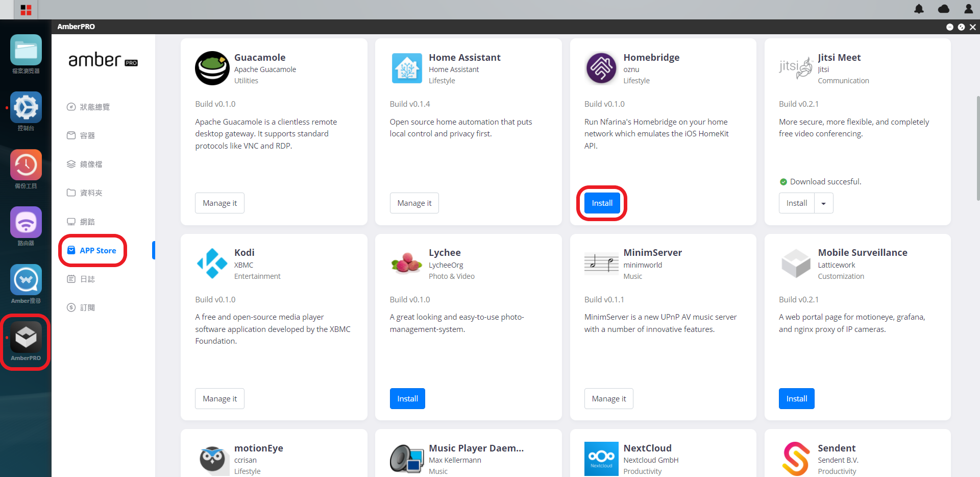Open the file browser desktop icon

point(26,50)
